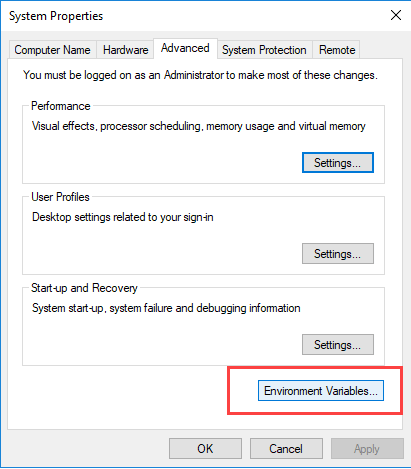Open Environment Variables dialog
This screenshot has width=411, height=469.
pyautogui.click(x=321, y=391)
